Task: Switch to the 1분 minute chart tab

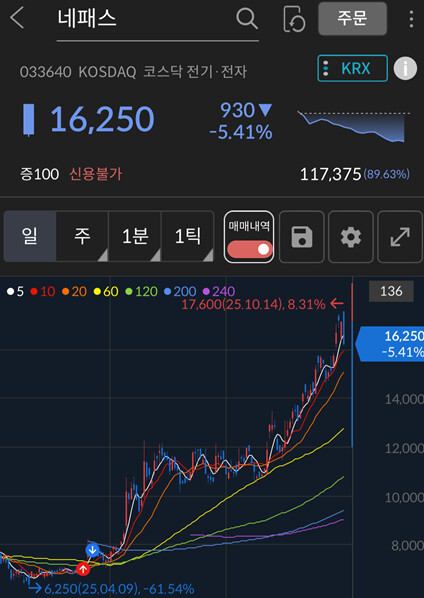Action: tap(135, 236)
